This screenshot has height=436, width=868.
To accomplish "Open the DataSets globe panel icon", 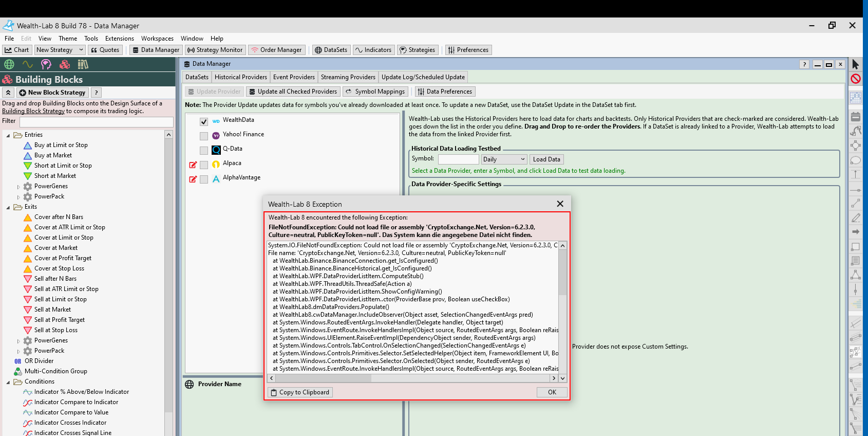I will (9, 64).
